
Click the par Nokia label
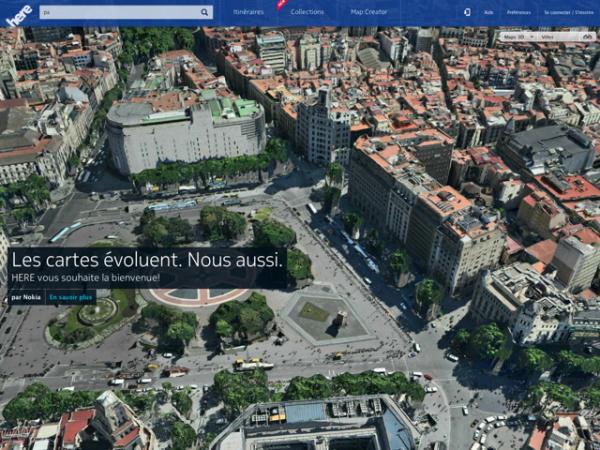point(26,297)
